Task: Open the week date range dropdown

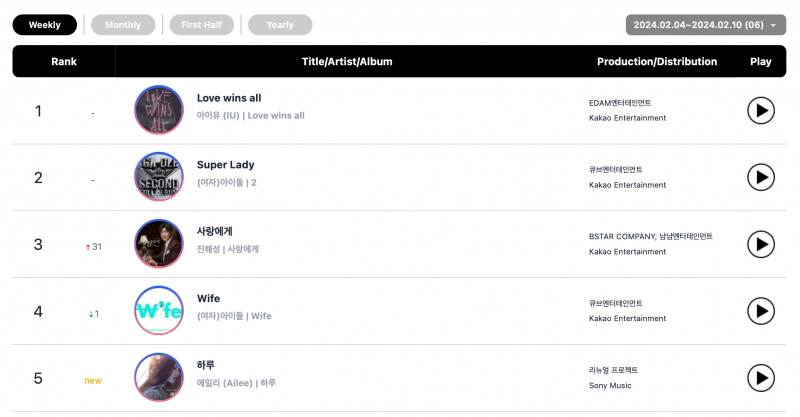Action: coord(706,24)
